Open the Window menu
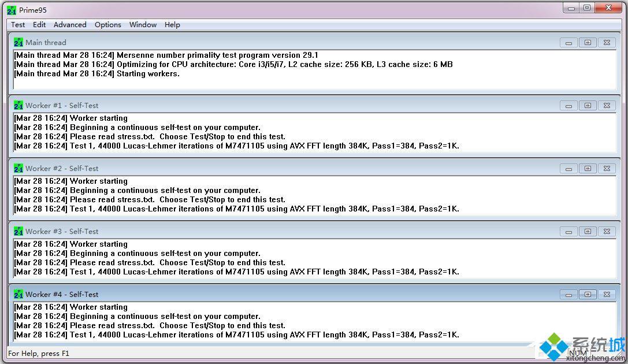The width and height of the screenshot is (628, 364). point(143,25)
